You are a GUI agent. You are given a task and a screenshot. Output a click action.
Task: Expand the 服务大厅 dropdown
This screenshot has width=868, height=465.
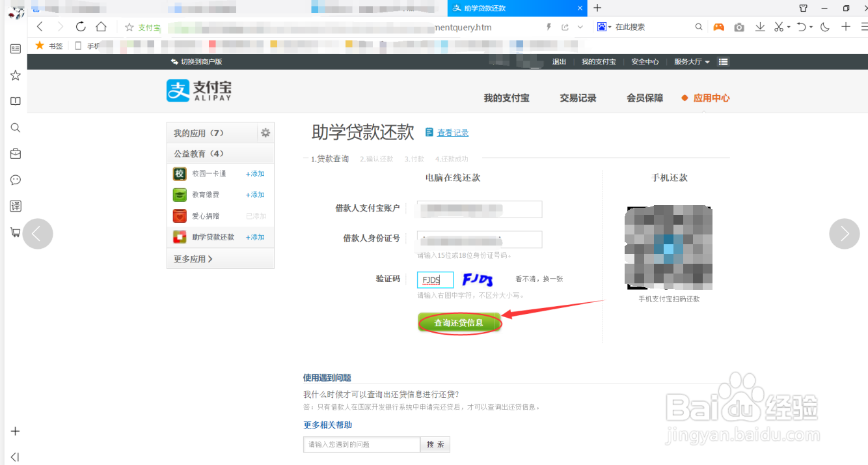click(x=692, y=62)
